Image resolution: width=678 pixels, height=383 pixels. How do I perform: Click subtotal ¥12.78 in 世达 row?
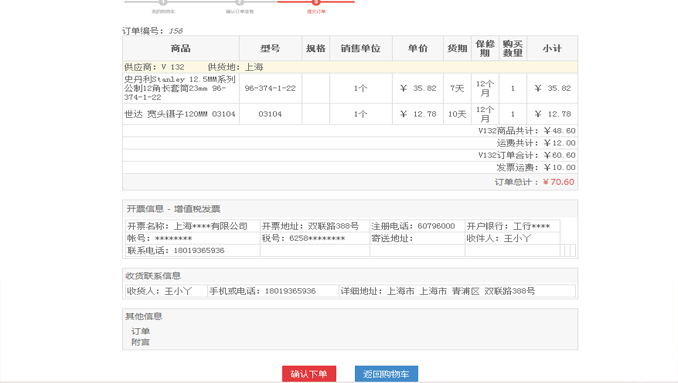[553, 114]
